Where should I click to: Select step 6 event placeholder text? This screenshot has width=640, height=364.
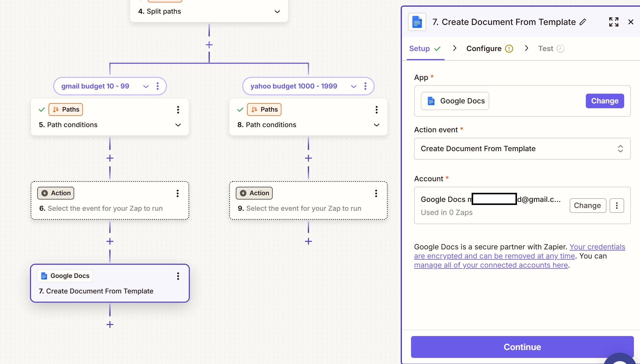(x=105, y=208)
